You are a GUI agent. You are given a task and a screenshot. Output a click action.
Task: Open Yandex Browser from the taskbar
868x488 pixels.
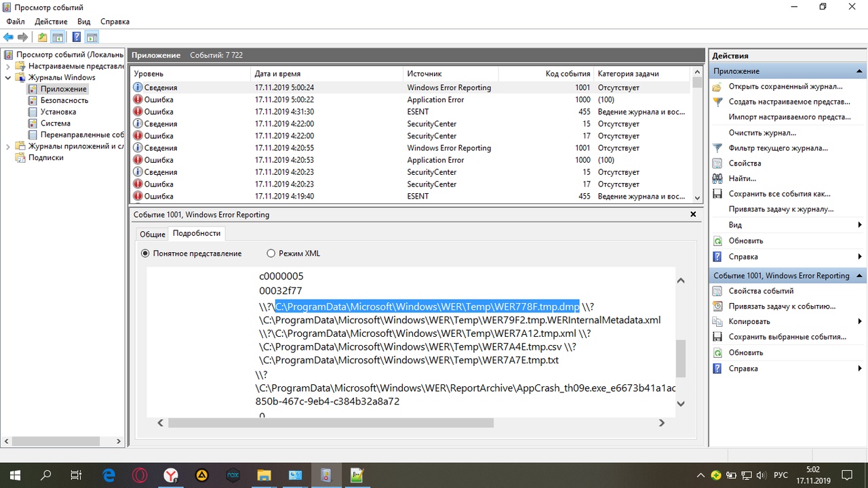click(171, 475)
